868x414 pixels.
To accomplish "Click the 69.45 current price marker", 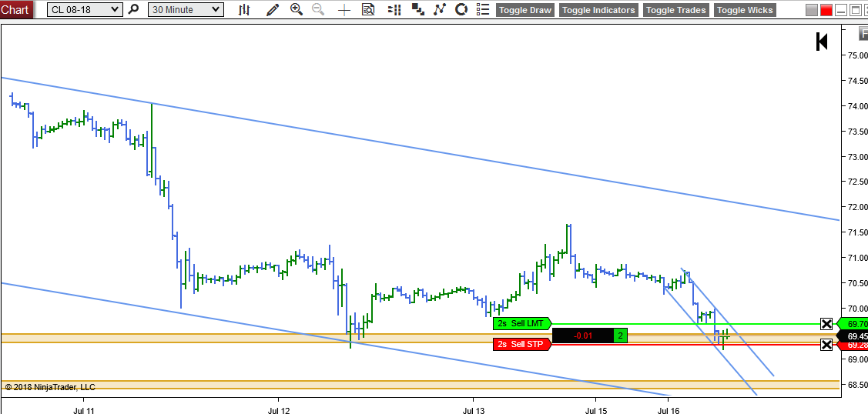I will (853, 336).
